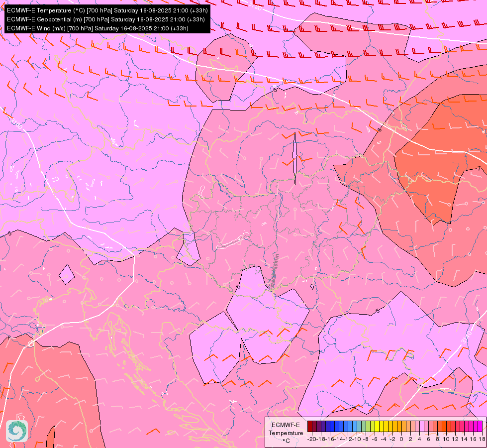Screen dimensions: 487x448
Task: Click the legend tick label 0
Action: 401,439
